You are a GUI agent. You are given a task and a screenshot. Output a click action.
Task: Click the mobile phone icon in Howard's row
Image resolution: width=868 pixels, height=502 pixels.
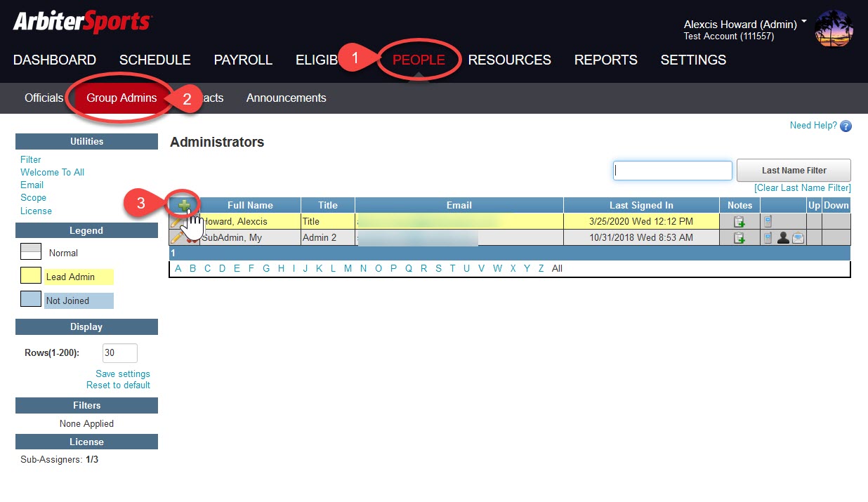coord(767,220)
